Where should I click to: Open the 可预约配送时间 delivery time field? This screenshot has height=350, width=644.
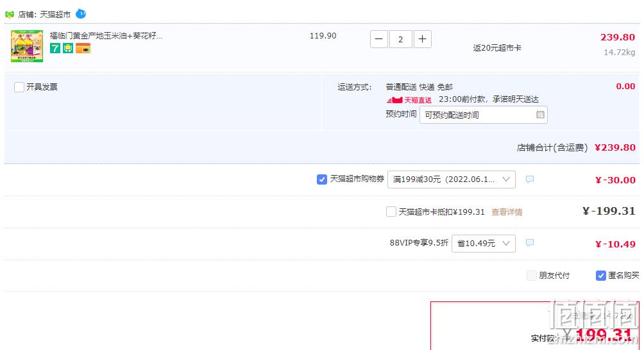pyautogui.click(x=484, y=115)
